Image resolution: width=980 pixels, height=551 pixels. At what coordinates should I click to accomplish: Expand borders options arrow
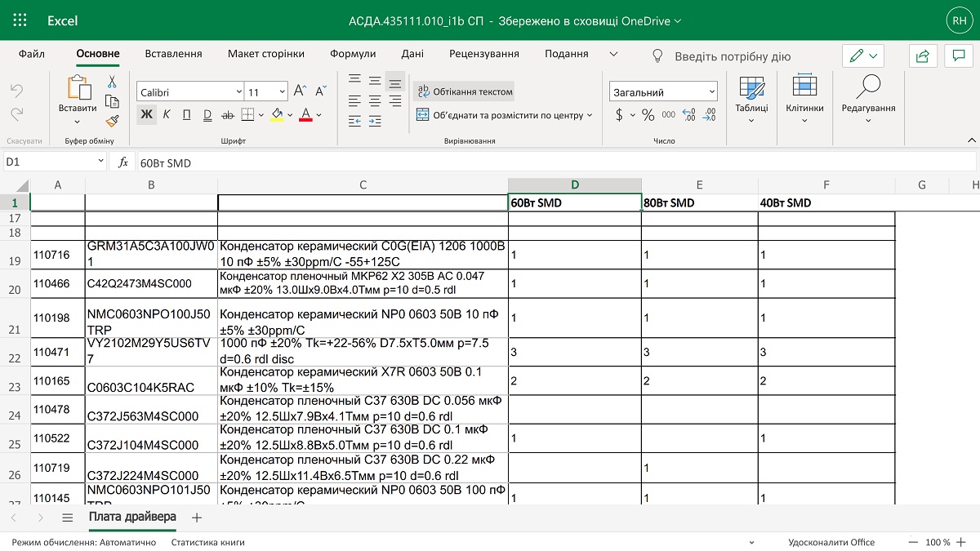(x=261, y=115)
